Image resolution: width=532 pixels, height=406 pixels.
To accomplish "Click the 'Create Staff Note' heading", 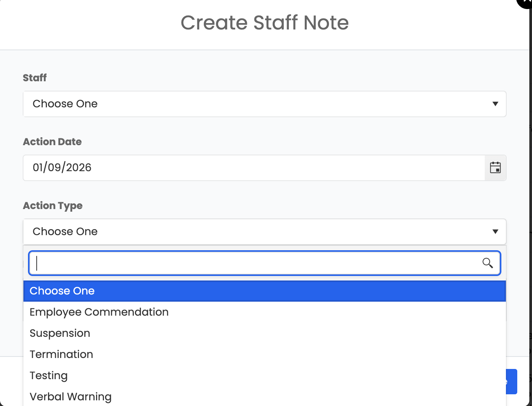I will click(265, 23).
